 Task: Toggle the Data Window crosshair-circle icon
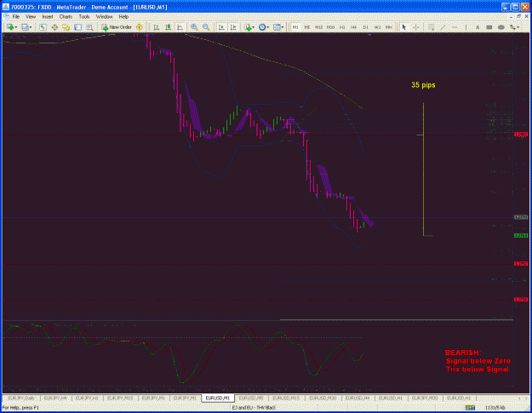click(54, 27)
